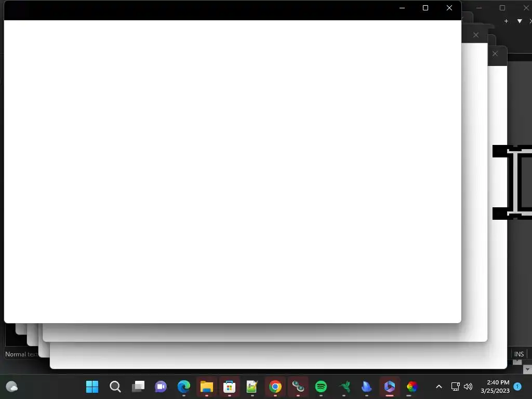Open taskbar Search magnifier
Screen dimensions: 532x399
[x=115, y=387]
